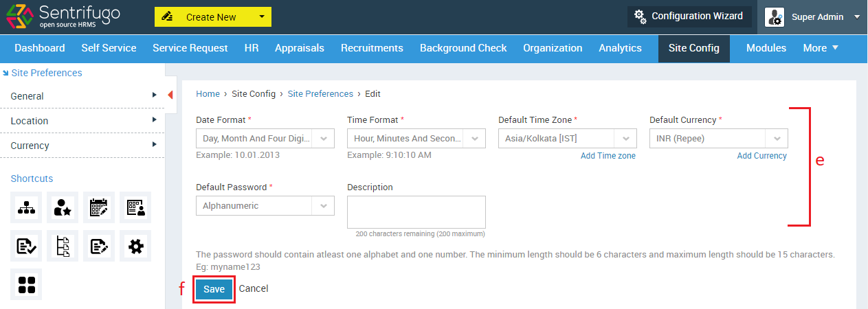Viewport: 868px width, 309px height.
Task: Open the document tree structure shortcut
Action: click(x=63, y=246)
